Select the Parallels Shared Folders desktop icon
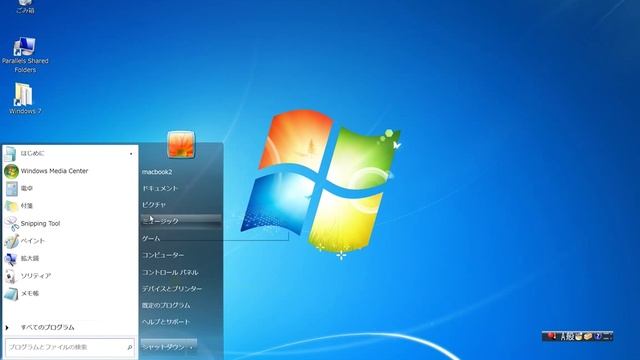The image size is (640, 360). [x=25, y=55]
